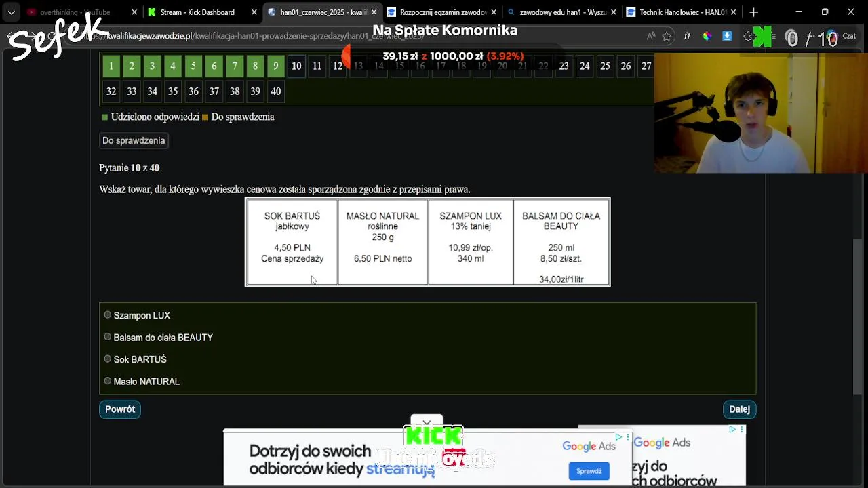Click the Dalej button
Image resolution: width=868 pixels, height=488 pixels.
point(739,409)
